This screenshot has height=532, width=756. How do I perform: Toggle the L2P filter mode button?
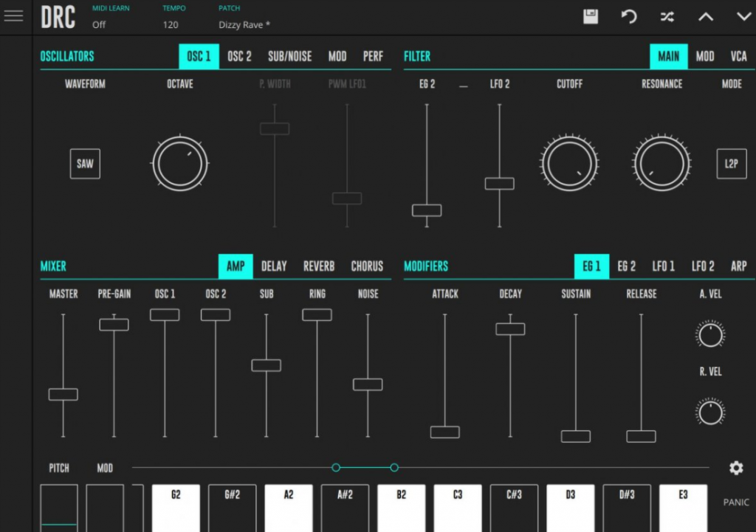point(731,164)
